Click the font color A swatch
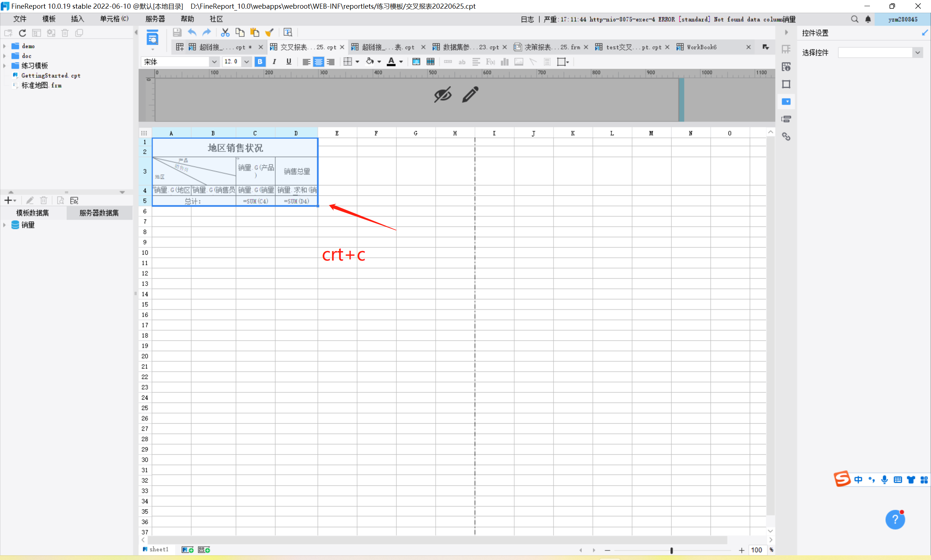This screenshot has width=931, height=560. click(391, 62)
